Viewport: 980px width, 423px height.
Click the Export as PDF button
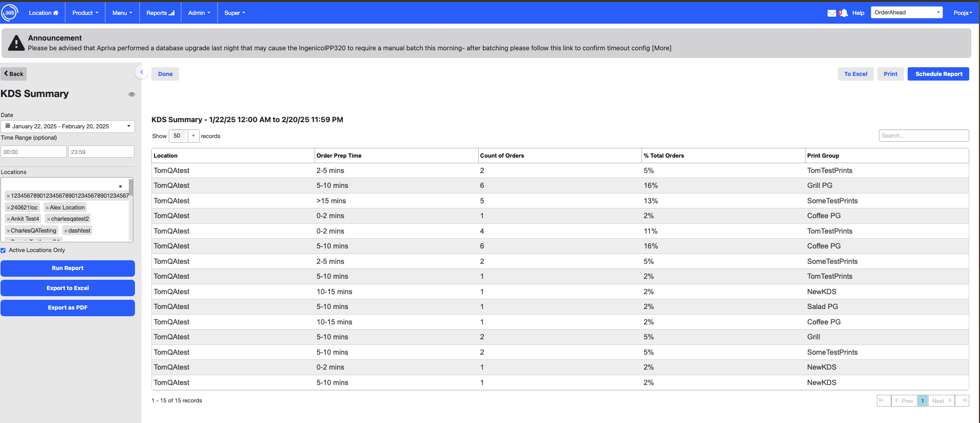68,308
